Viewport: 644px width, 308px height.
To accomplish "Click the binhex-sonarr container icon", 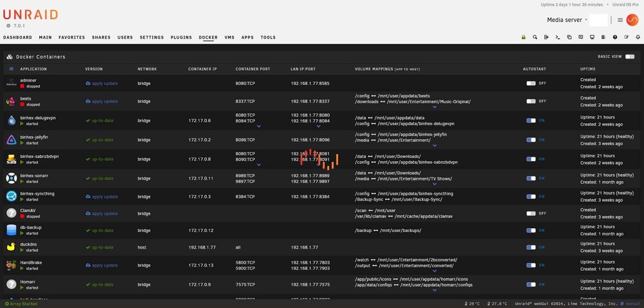I will click(11, 178).
